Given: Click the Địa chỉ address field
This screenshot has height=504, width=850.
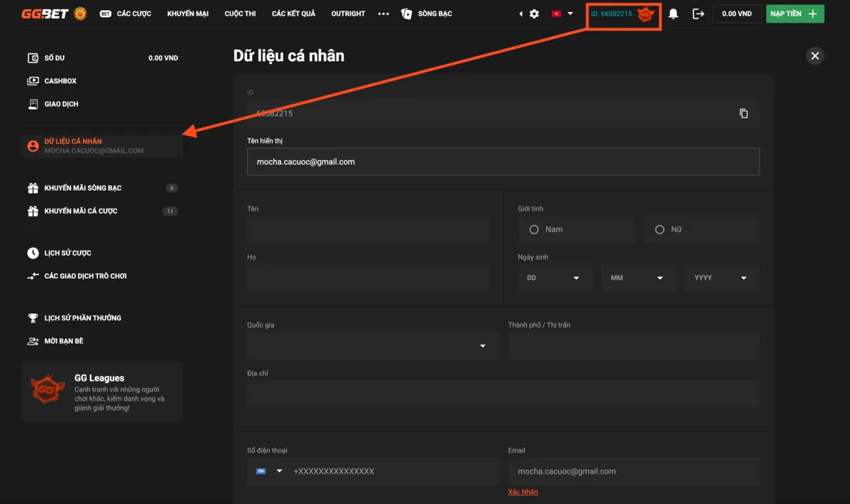Looking at the screenshot, I should pyautogui.click(x=503, y=394).
